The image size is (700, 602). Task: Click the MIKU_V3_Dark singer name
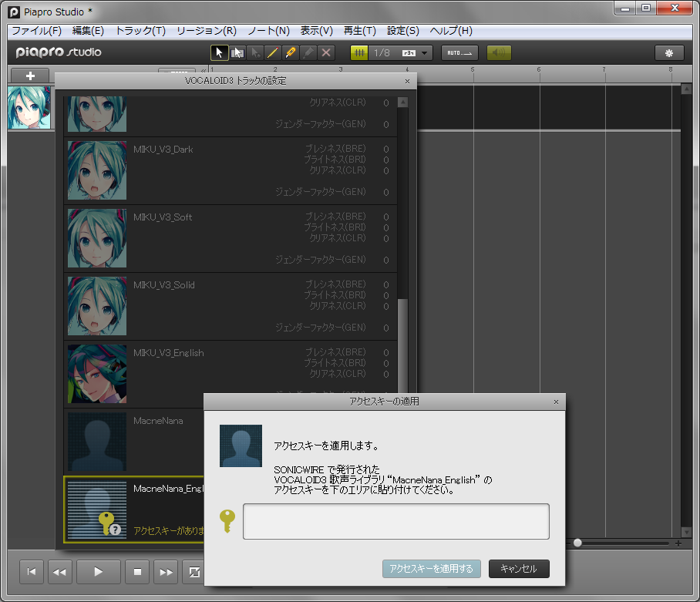[x=163, y=150]
